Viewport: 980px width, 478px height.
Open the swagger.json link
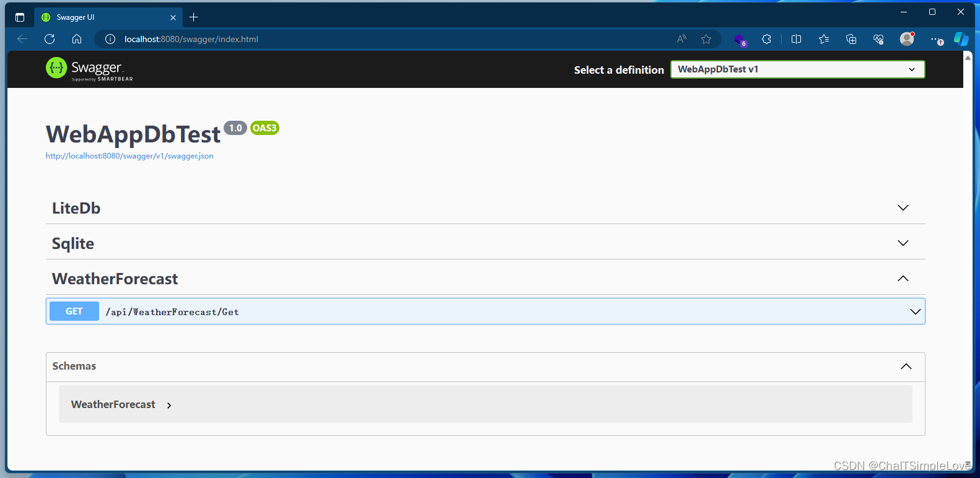click(129, 156)
